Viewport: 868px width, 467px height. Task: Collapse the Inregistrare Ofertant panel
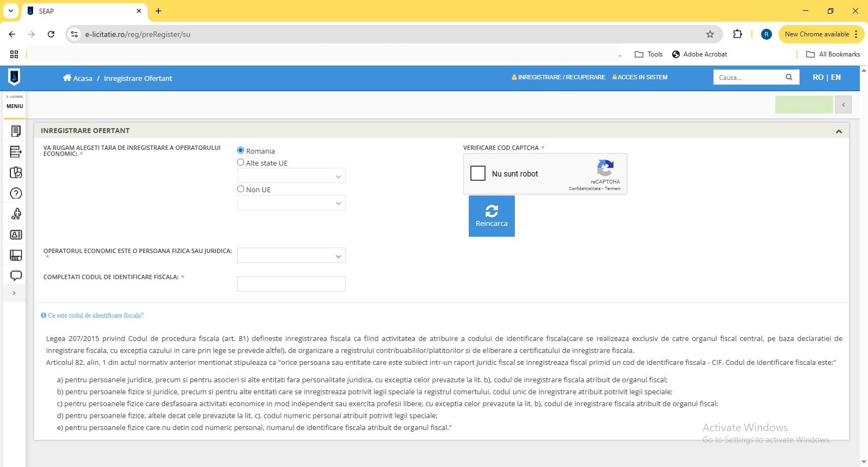pyautogui.click(x=839, y=131)
